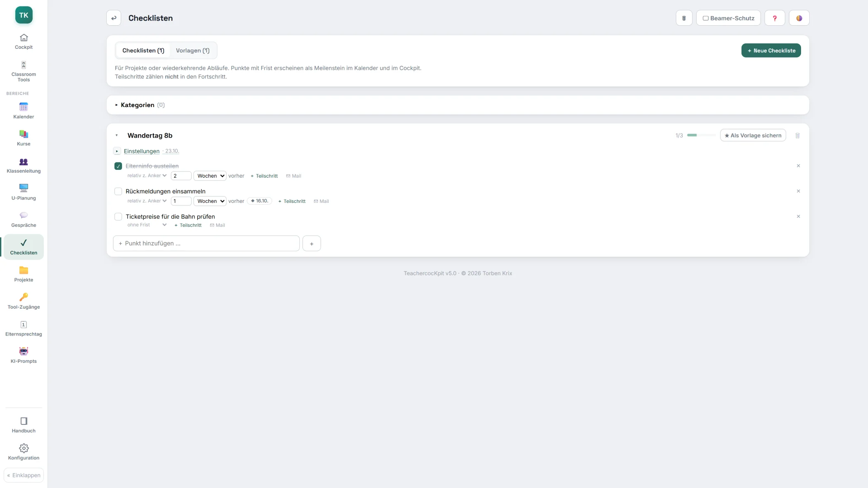
Task: Toggle the Beamer-Schutz checkbox button
Action: click(x=728, y=18)
